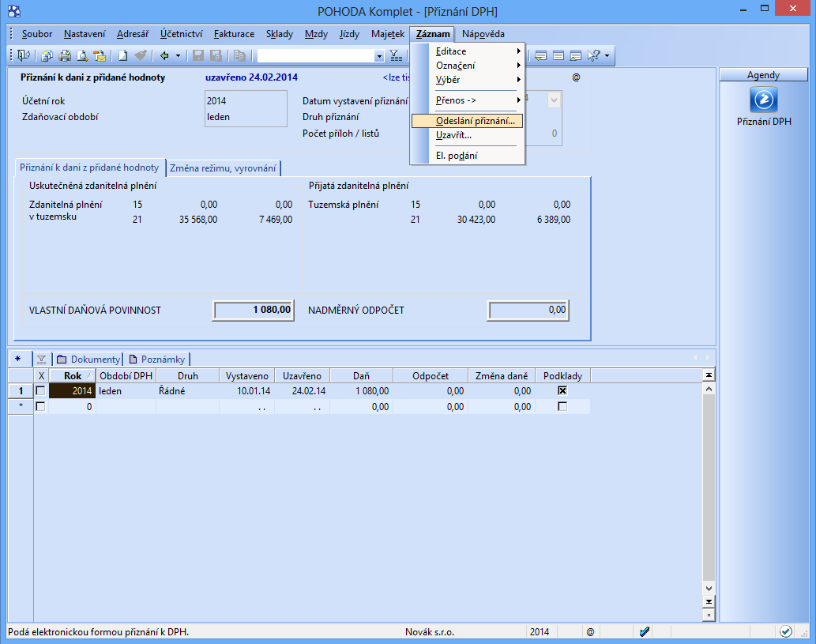Select Uzavřít... menu entry
Screen dimensions: 816x644
453,135
